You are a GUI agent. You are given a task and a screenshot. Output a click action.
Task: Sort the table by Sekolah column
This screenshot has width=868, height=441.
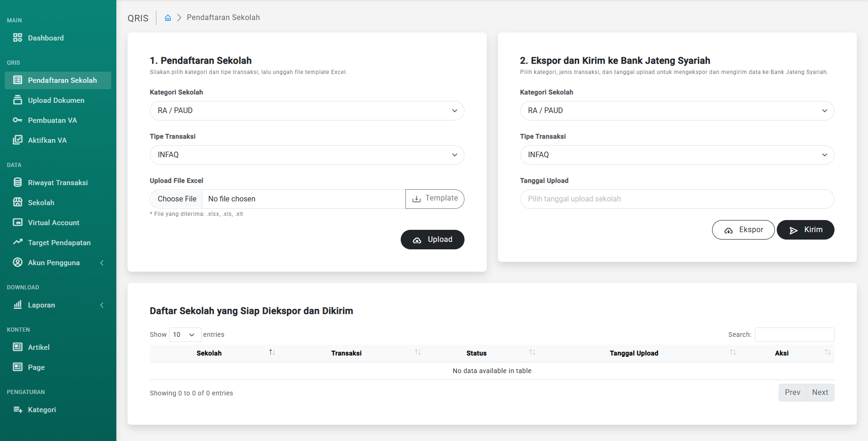click(x=209, y=353)
